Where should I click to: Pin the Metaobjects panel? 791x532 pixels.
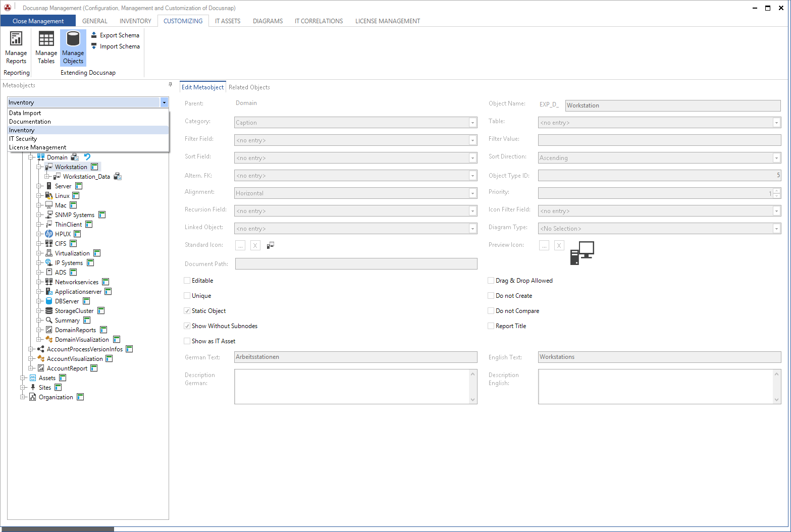coord(170,85)
